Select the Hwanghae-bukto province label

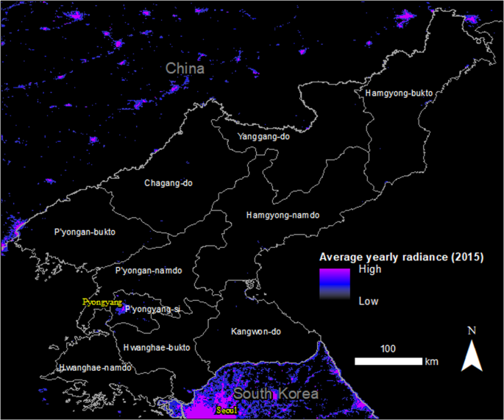157,348
